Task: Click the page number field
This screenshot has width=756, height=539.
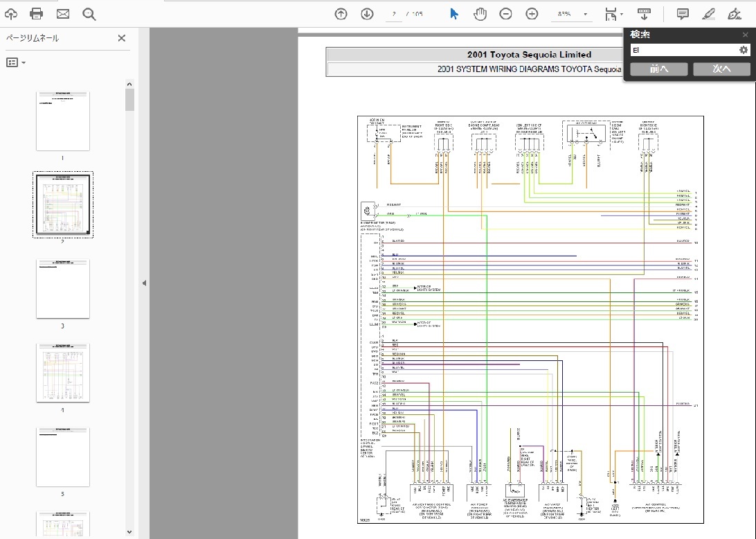Action: point(394,14)
